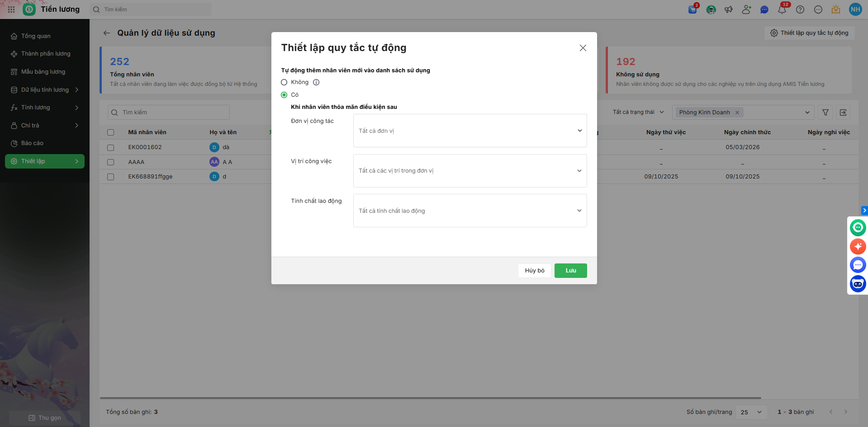Click the megaphone announcements icon
Viewport: 868px width, 427px height.
click(x=729, y=9)
